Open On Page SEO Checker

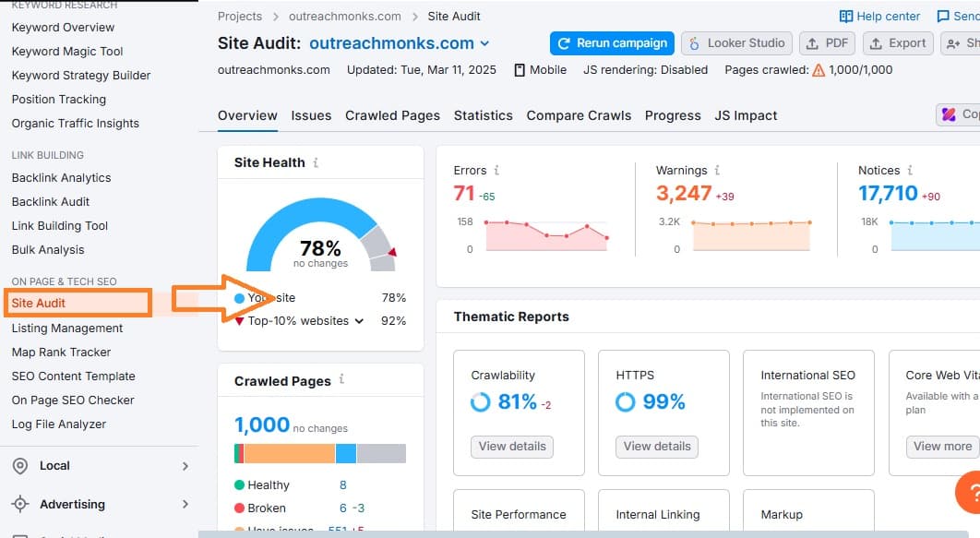pos(73,400)
